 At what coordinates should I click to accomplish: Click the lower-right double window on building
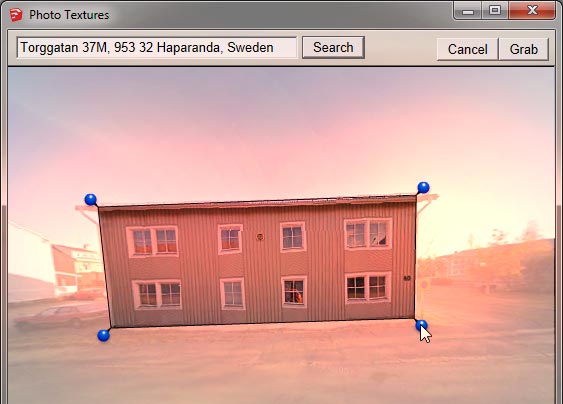[x=368, y=288]
